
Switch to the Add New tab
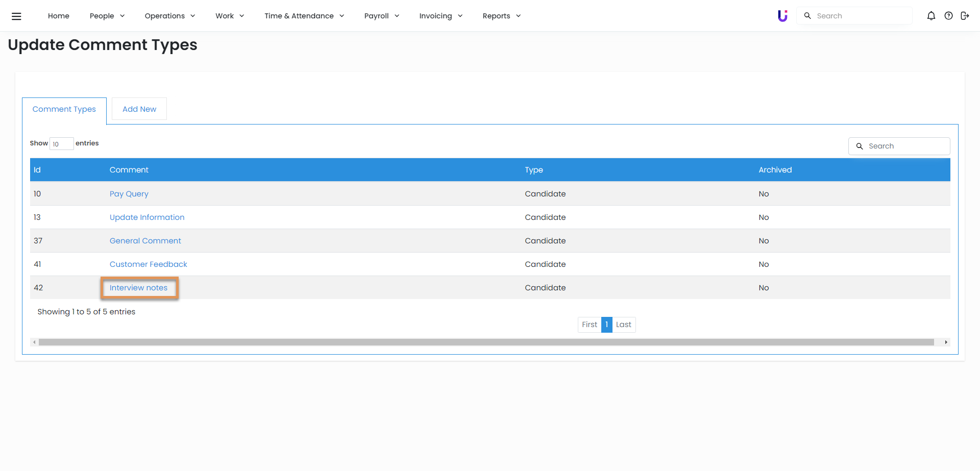pyautogui.click(x=139, y=109)
